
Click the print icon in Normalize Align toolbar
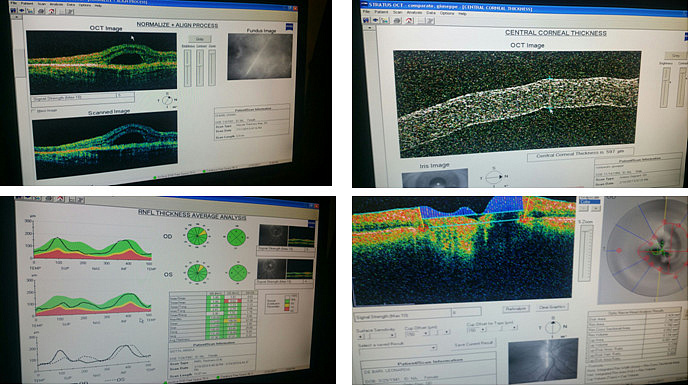click(x=41, y=11)
